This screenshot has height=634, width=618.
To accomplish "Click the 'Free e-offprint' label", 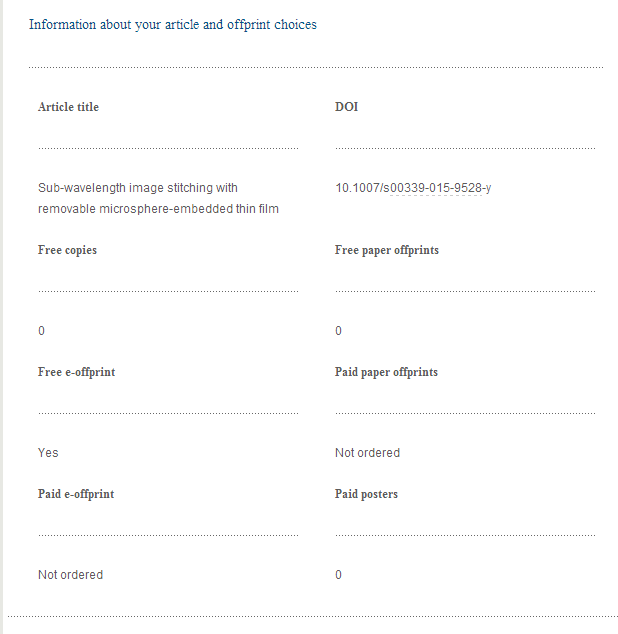I will (76, 372).
